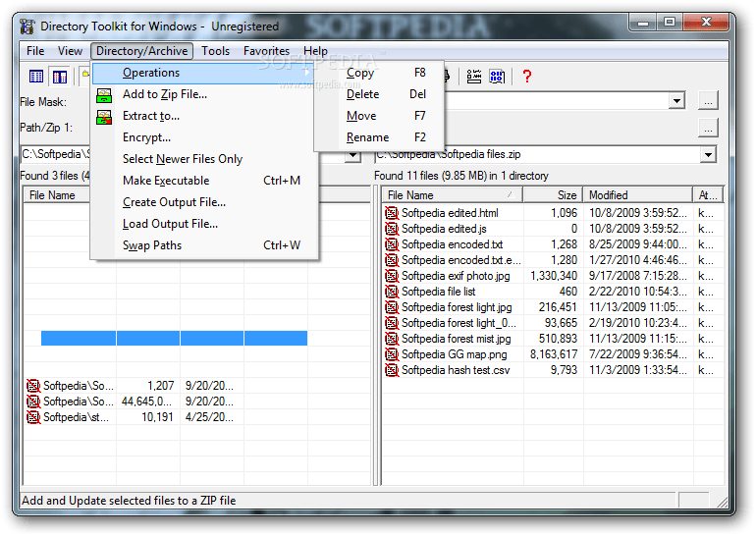Sort right pane by File Name header

453,195
